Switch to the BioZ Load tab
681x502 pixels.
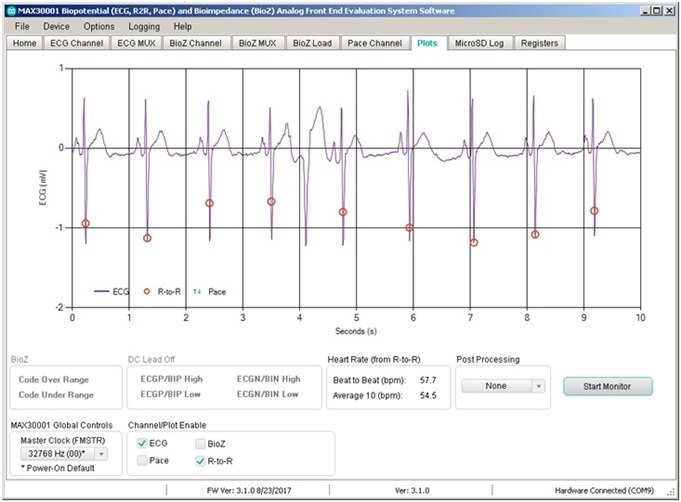click(x=312, y=43)
